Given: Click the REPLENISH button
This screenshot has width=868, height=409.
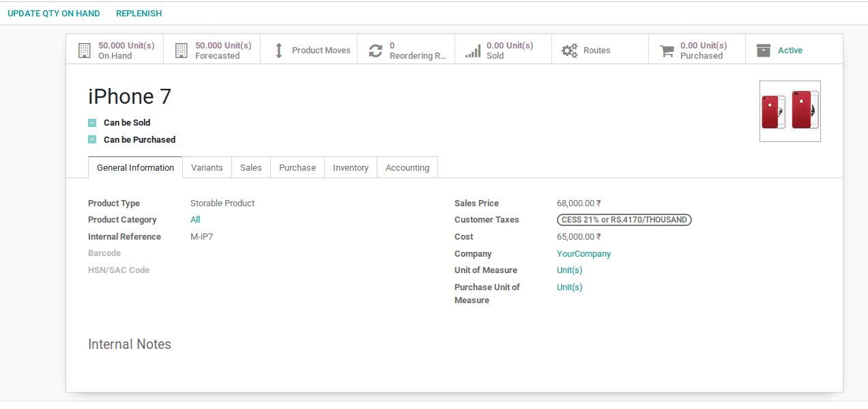Looking at the screenshot, I should [139, 14].
